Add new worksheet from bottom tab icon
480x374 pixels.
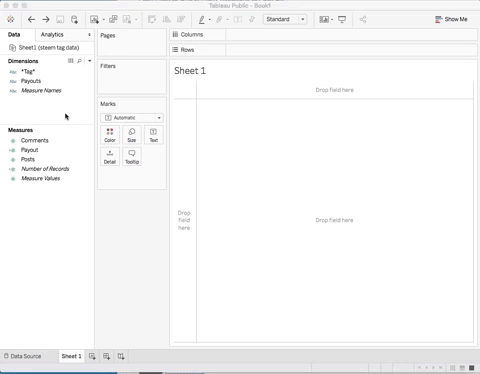click(92, 356)
